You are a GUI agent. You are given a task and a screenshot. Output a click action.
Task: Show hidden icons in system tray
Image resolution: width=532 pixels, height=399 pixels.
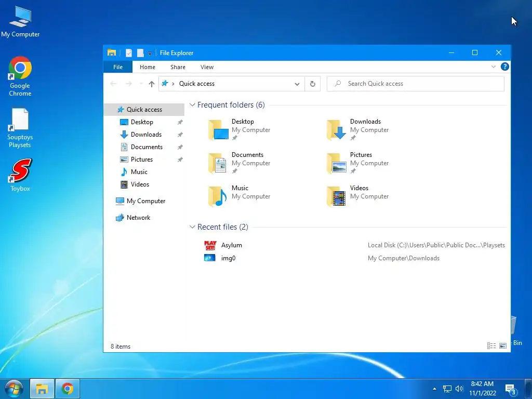tap(434, 389)
